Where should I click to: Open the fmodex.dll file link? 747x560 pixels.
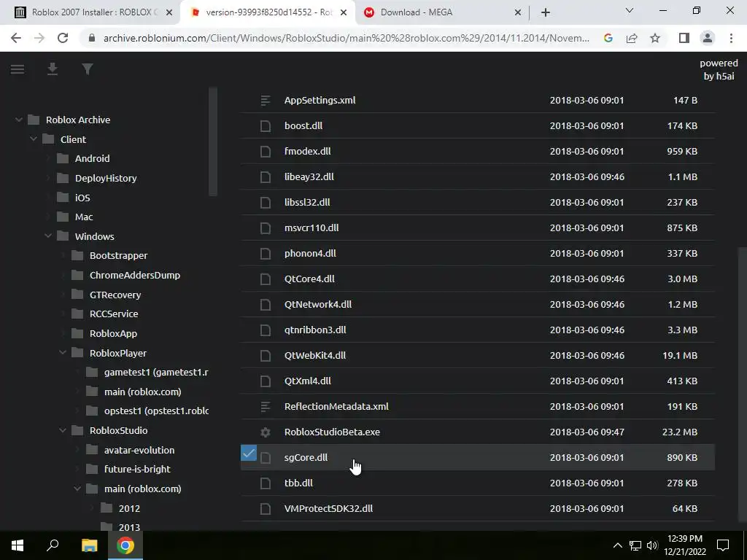pos(307,152)
